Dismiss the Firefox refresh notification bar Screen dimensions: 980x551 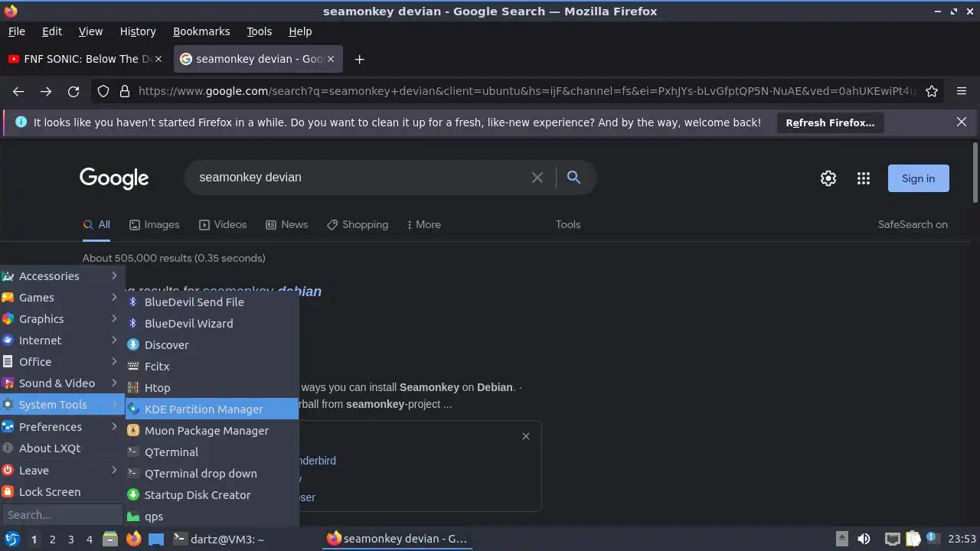coord(962,122)
